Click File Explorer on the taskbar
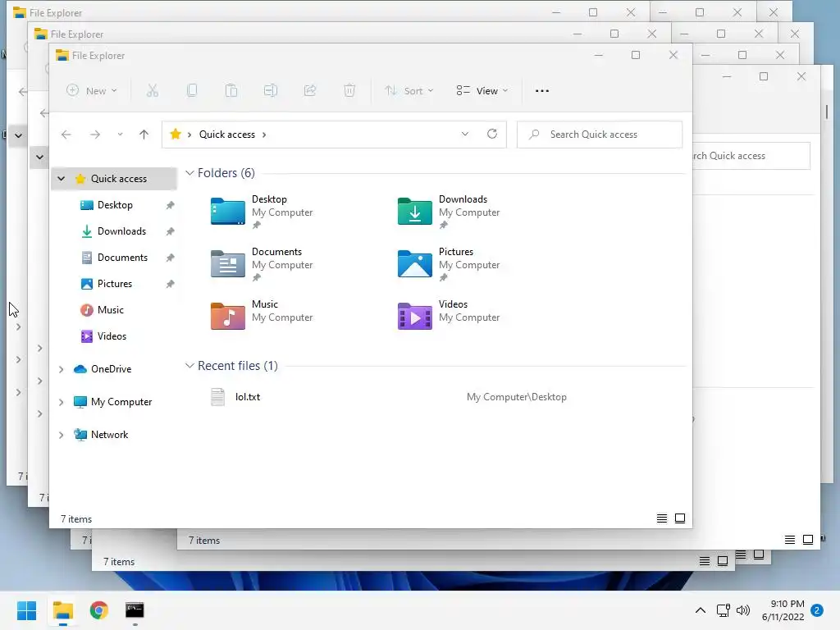840x630 pixels. click(62, 610)
